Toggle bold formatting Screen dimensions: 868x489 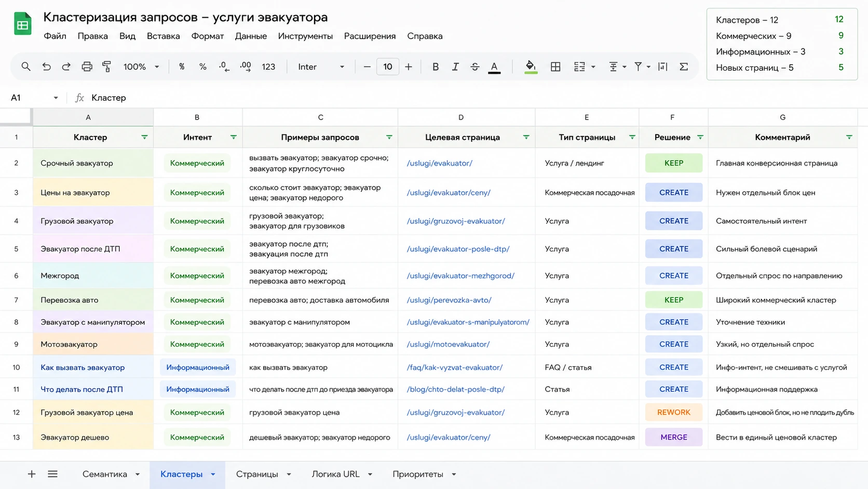(436, 67)
